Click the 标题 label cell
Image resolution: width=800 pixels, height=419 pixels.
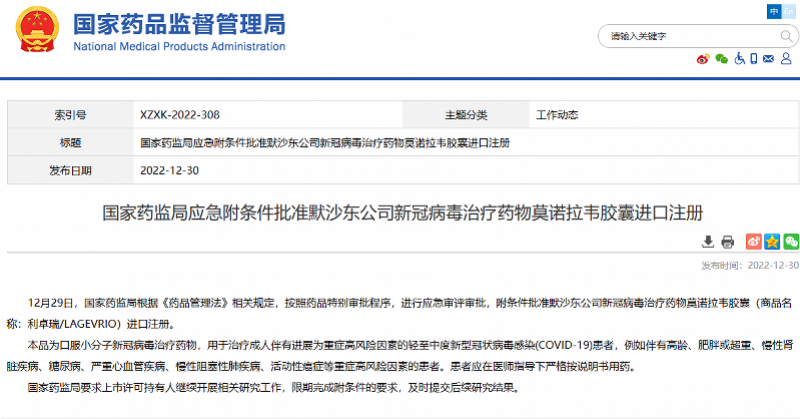coord(70,142)
